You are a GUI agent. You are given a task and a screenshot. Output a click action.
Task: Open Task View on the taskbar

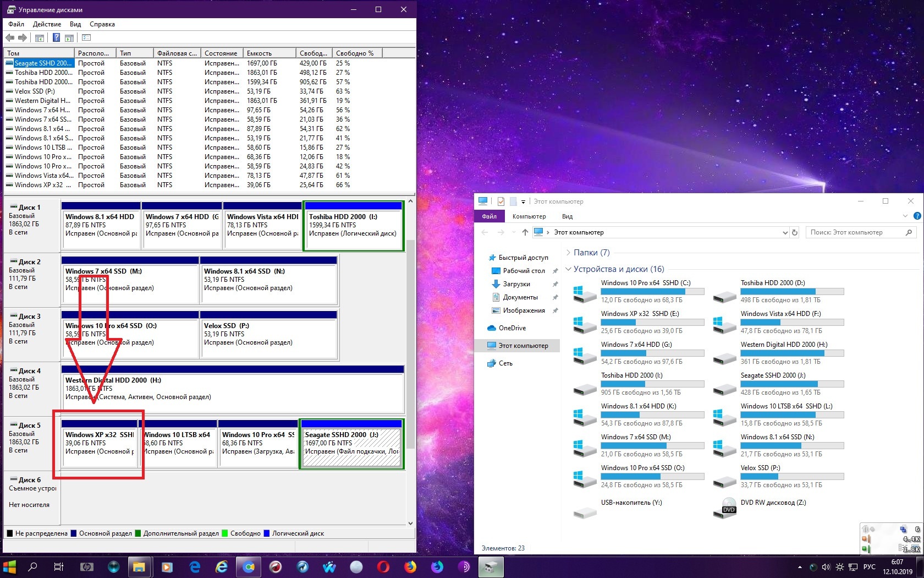coord(59,566)
